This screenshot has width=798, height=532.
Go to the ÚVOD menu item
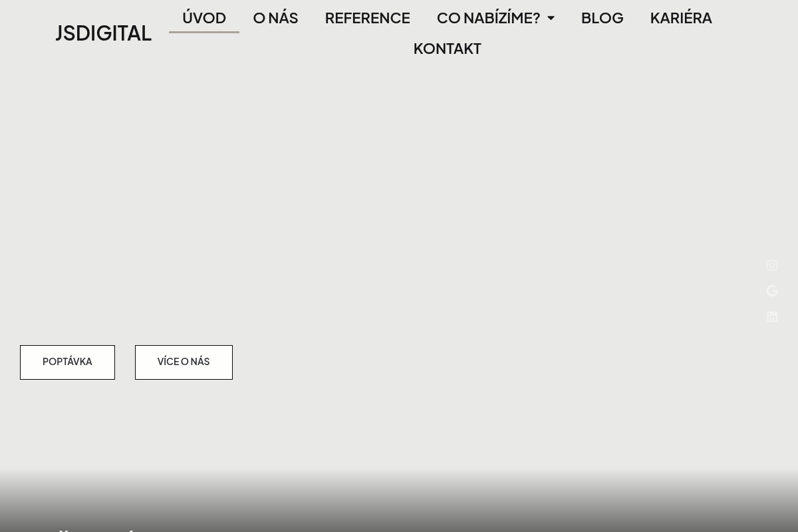point(204,17)
